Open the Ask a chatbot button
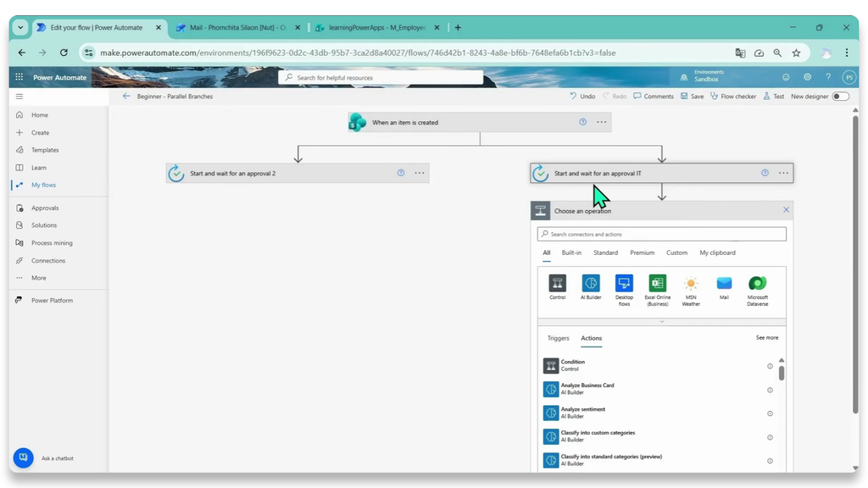The image size is (868, 488). pyautogui.click(x=23, y=457)
